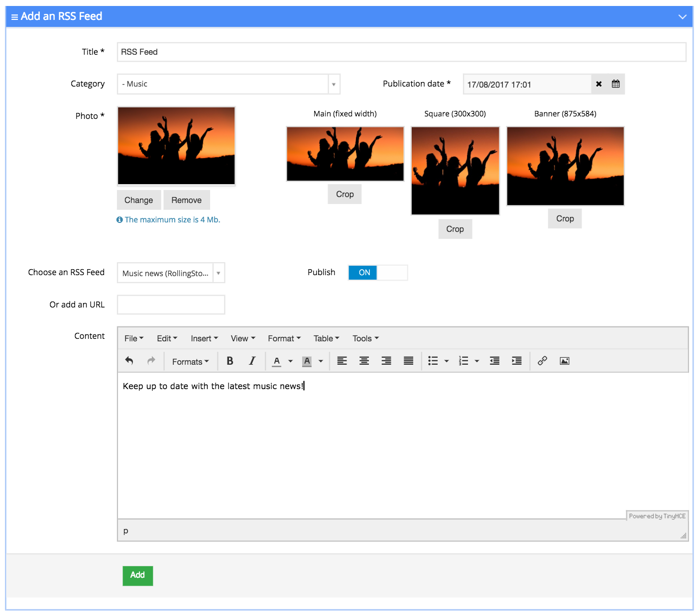This screenshot has height=616, width=698.
Task: Expand background color picker arrow
Action: pos(321,361)
